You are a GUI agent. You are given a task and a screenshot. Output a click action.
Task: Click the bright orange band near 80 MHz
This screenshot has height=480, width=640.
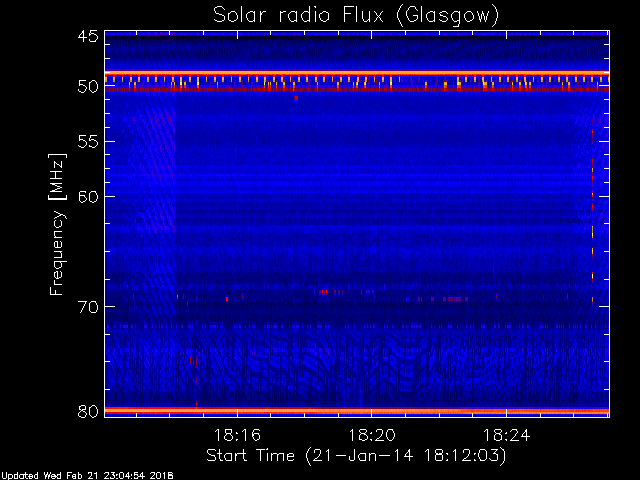[x=357, y=411]
